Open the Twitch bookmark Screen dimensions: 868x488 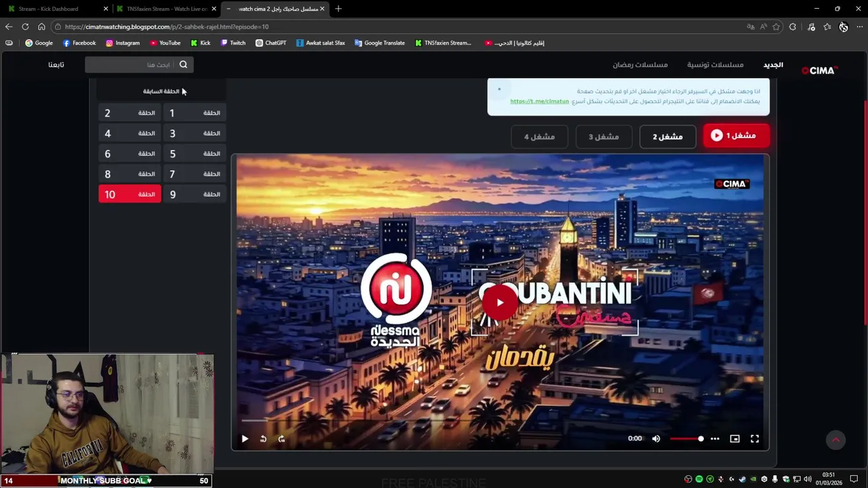233,43
